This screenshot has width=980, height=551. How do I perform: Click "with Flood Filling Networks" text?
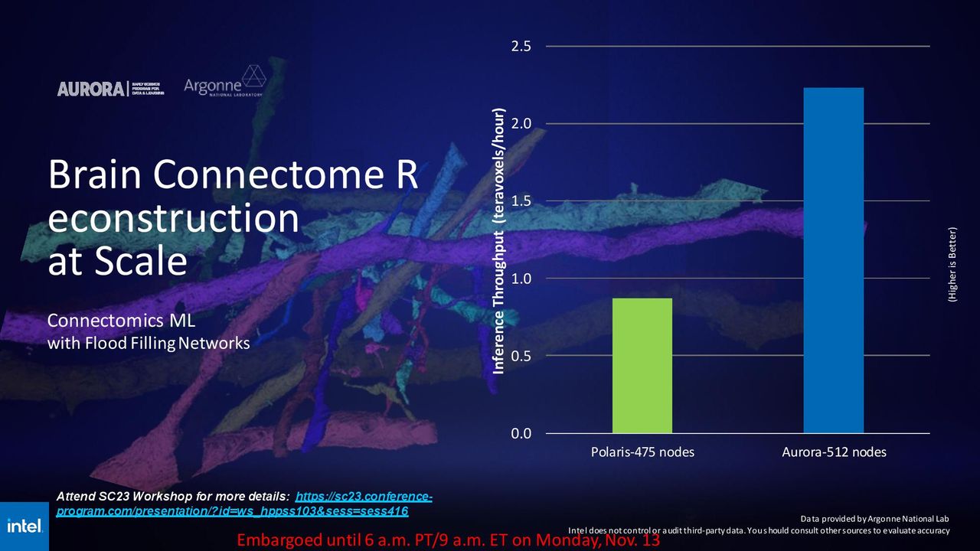[149, 344]
